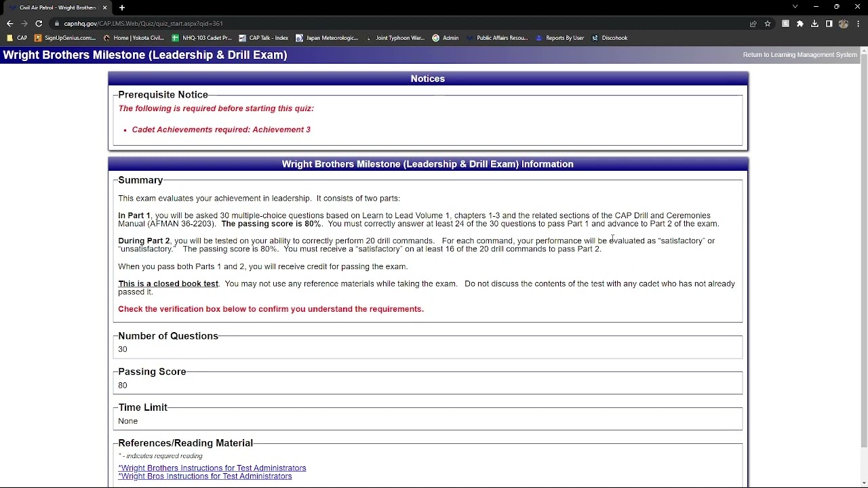This screenshot has width=868, height=488.
Task: Open Wright Bros Instructions for Test Administrators link
Action: 205,476
